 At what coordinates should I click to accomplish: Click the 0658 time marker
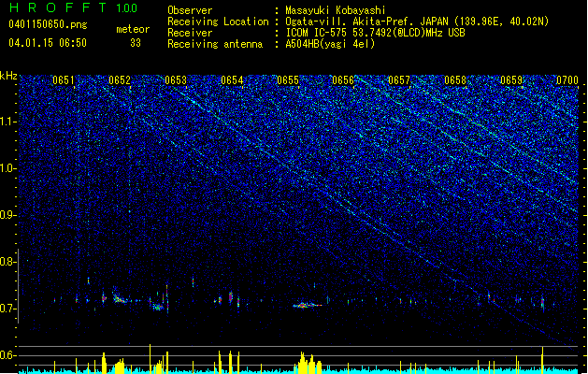pyautogui.click(x=455, y=80)
